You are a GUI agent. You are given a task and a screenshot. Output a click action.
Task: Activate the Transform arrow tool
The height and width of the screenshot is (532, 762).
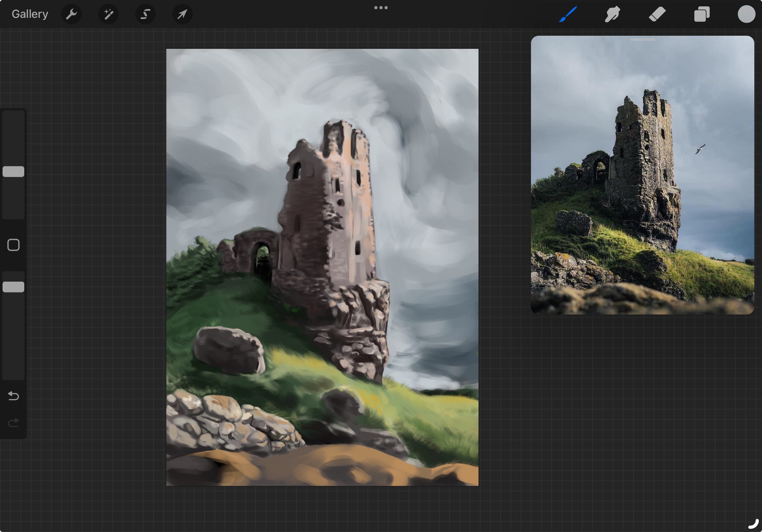(182, 14)
